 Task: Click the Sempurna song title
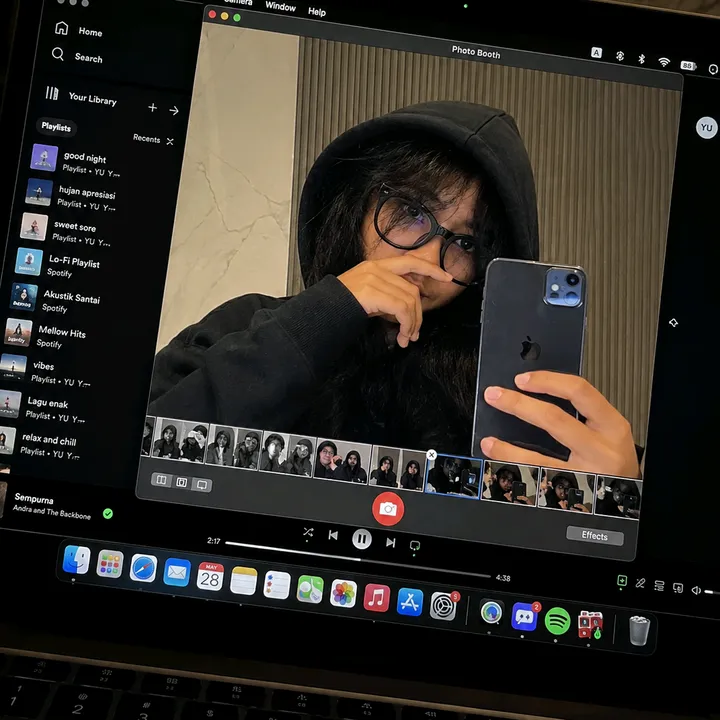34,499
